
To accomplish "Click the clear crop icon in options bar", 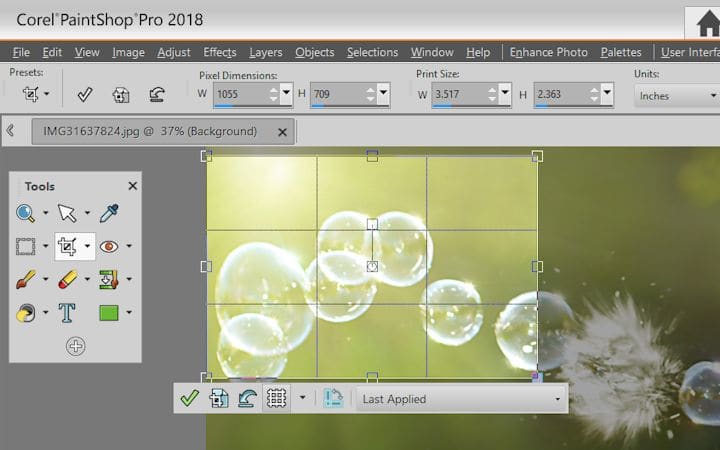I will click(157, 95).
